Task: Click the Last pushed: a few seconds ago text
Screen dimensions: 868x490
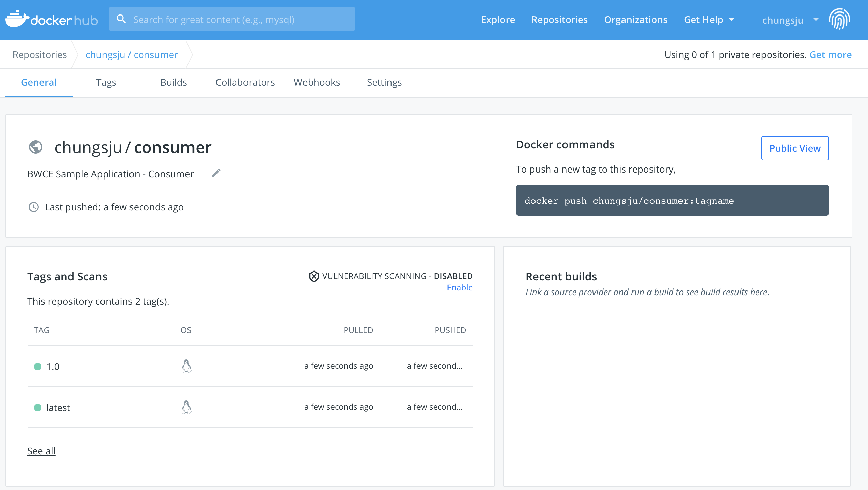Action: (114, 207)
